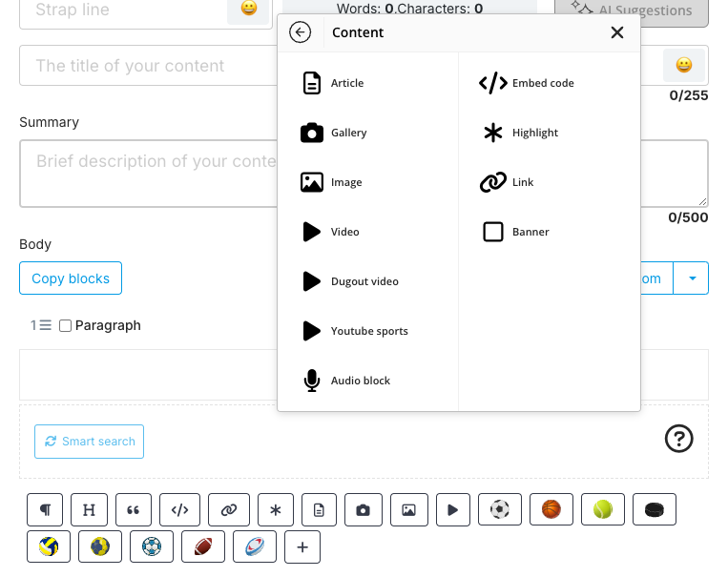Viewport: 728px width, 577px height.
Task: Run Smart search
Action: (x=89, y=442)
